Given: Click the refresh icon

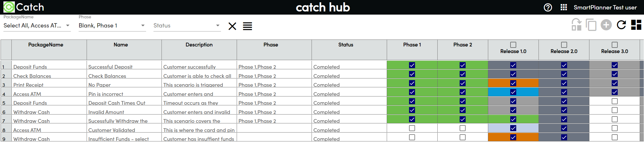Looking at the screenshot, I should [x=621, y=25].
